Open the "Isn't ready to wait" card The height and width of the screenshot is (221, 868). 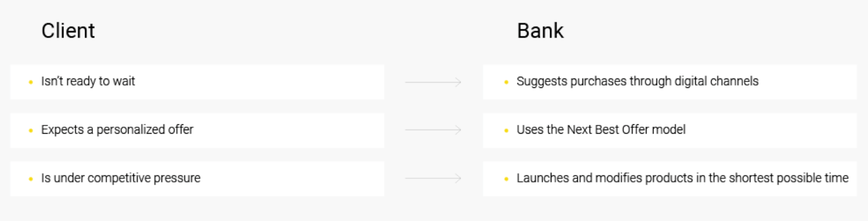pyautogui.click(x=197, y=82)
